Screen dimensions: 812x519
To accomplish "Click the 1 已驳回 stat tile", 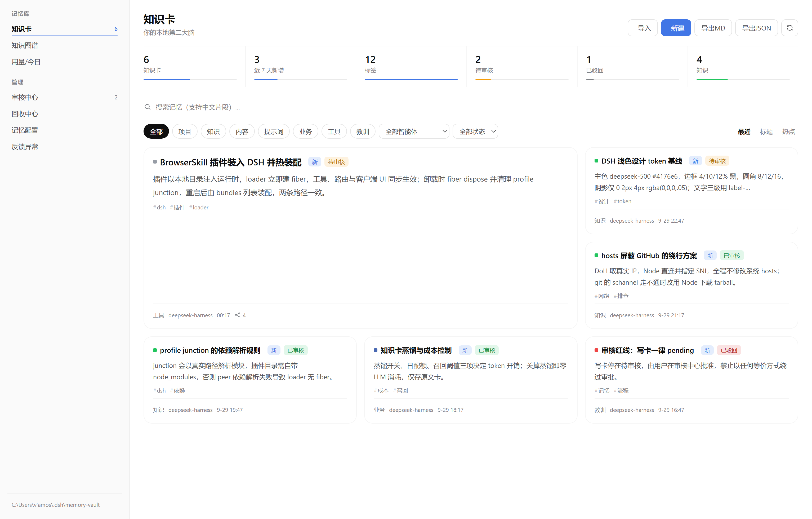I will (632, 67).
